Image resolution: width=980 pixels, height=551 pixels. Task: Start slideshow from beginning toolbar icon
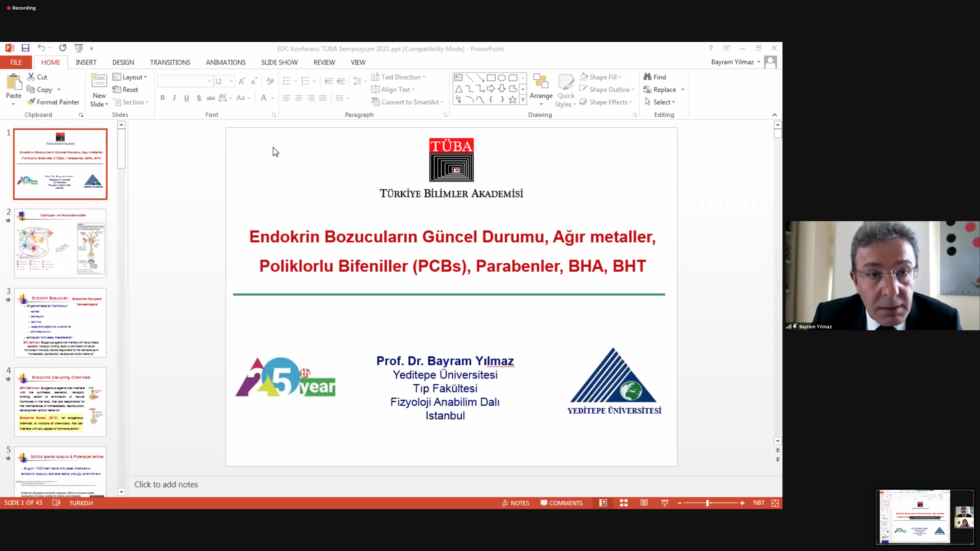click(x=79, y=48)
